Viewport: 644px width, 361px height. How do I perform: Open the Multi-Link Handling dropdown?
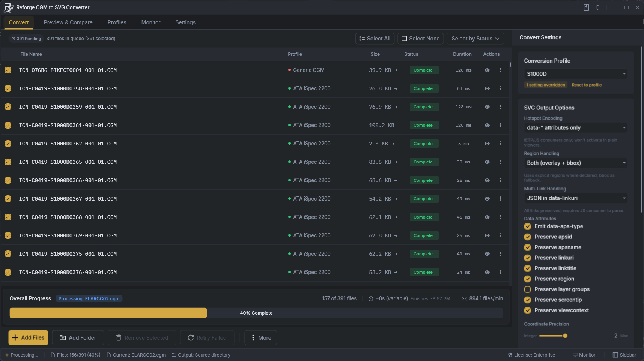click(576, 198)
